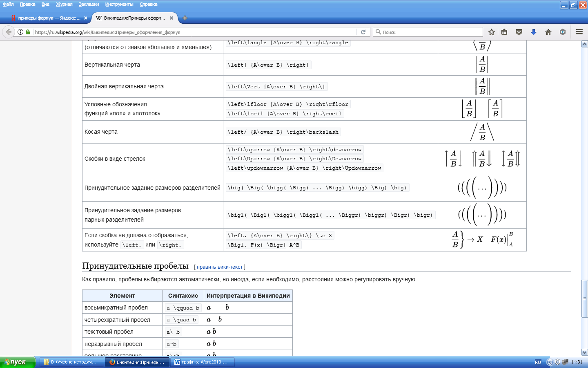Viewport: 588px width, 368px height.
Task: Go to the home page icon
Action: [548, 32]
